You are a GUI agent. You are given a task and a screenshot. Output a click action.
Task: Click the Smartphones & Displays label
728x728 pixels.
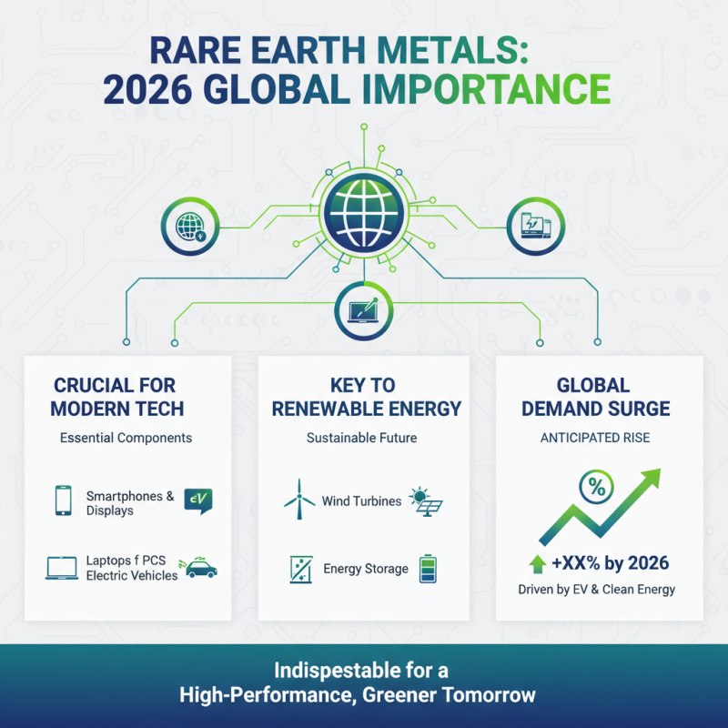click(130, 503)
